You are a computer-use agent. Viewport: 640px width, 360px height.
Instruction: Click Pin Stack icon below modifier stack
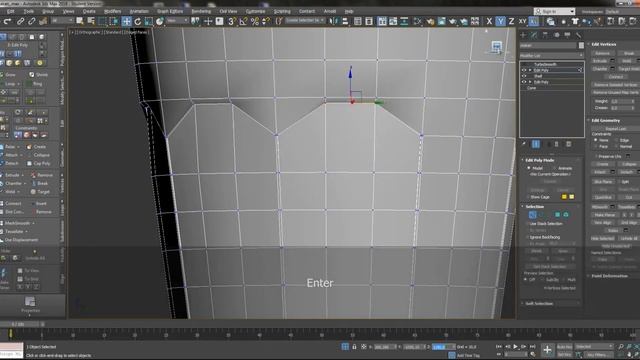pos(524,144)
